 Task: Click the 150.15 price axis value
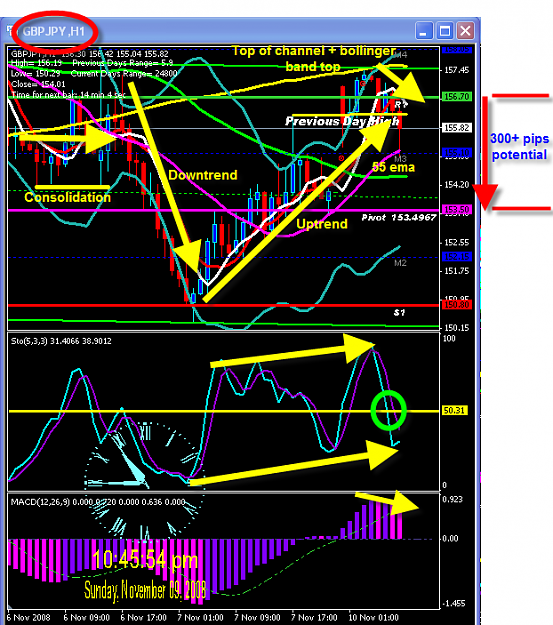click(x=457, y=328)
